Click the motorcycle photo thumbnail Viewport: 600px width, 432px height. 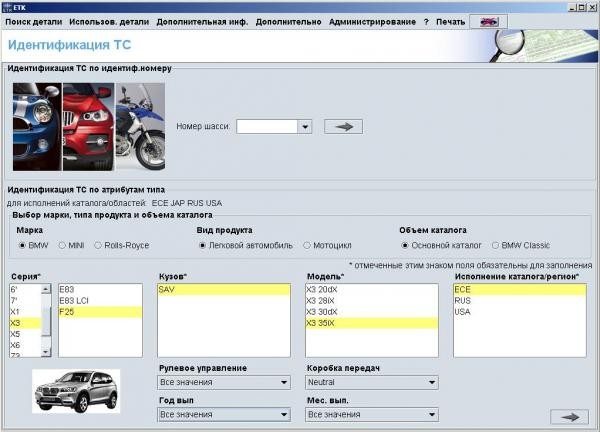point(140,127)
